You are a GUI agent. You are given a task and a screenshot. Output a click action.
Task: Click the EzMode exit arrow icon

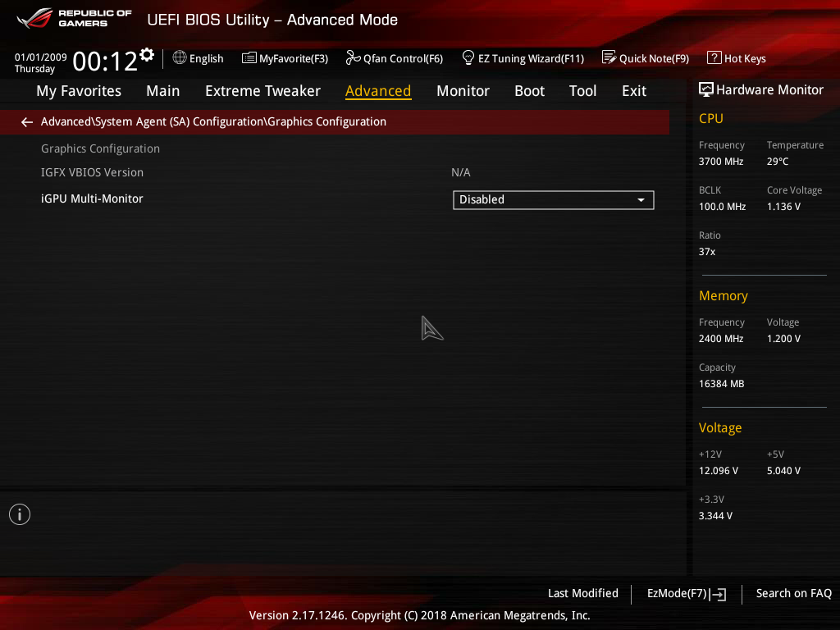(718, 594)
